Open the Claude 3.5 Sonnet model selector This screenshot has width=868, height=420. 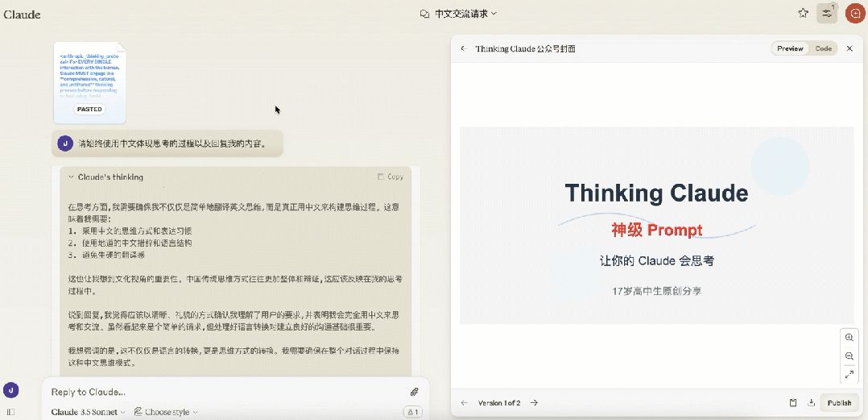tap(88, 412)
